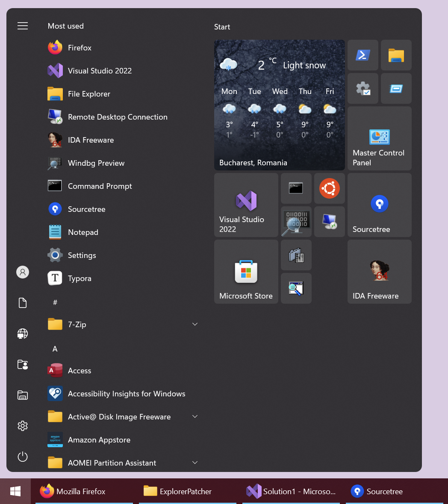Click the magnifier window tile
The height and width of the screenshot is (504, 448).
tap(296, 288)
